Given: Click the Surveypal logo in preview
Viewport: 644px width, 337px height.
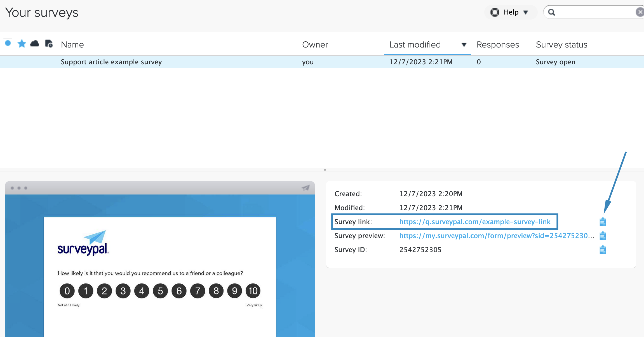Looking at the screenshot, I should [83, 243].
